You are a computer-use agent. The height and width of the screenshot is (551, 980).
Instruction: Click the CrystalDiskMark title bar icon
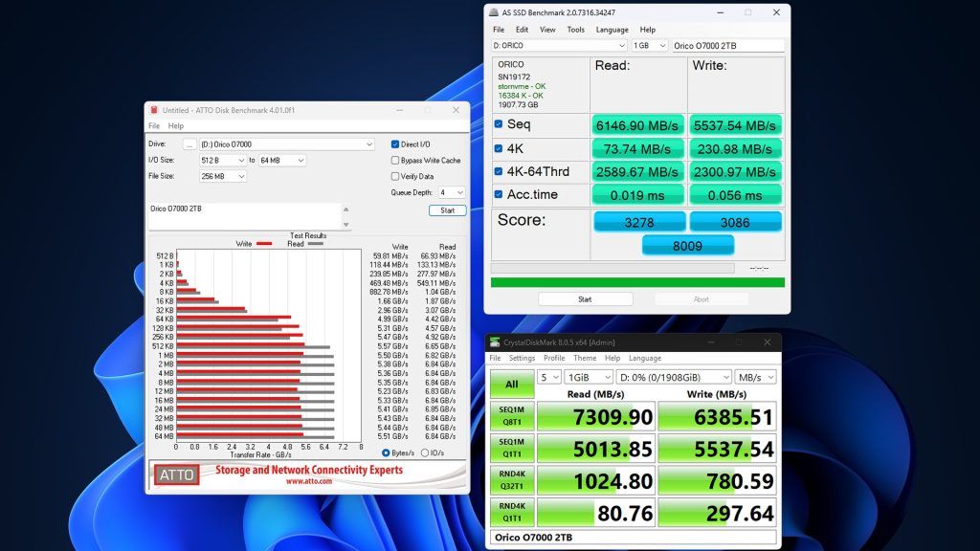[x=495, y=342]
